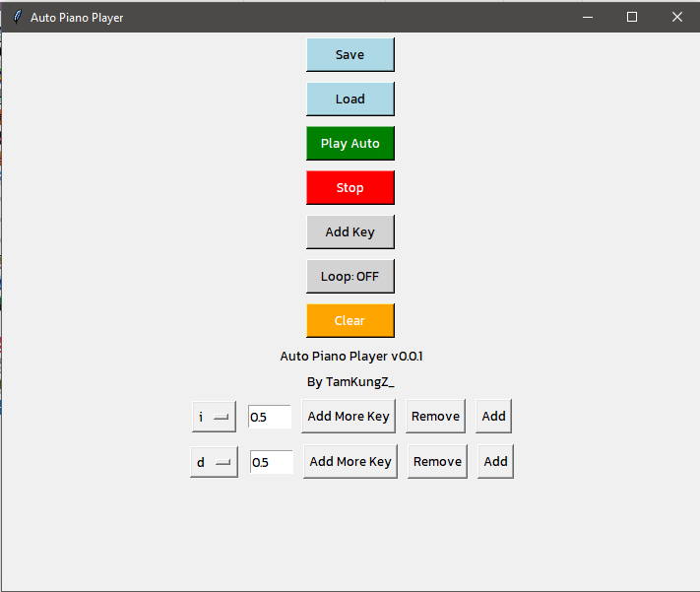
Task: Remove the "d" key row
Action: (x=437, y=461)
